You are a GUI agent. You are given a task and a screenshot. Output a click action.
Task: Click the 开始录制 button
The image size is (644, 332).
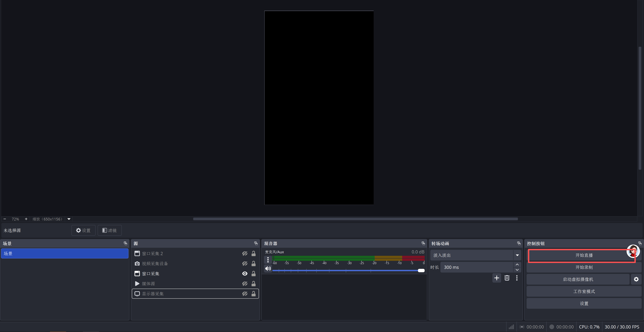584,267
